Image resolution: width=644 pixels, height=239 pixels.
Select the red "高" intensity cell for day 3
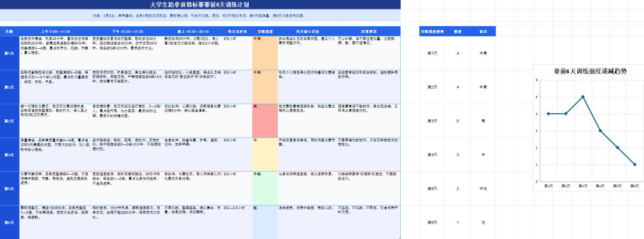(265, 121)
